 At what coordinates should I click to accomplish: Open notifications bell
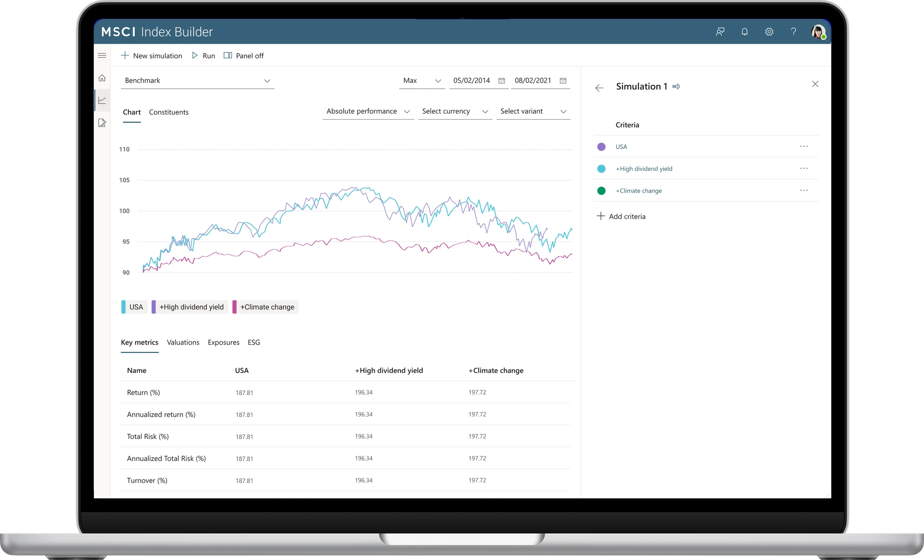(744, 32)
